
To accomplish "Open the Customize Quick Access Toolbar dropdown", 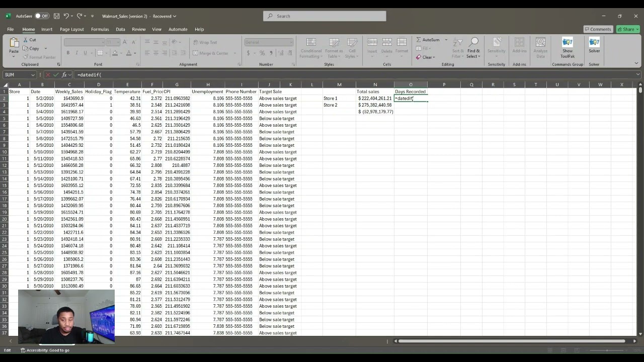I will point(92,16).
